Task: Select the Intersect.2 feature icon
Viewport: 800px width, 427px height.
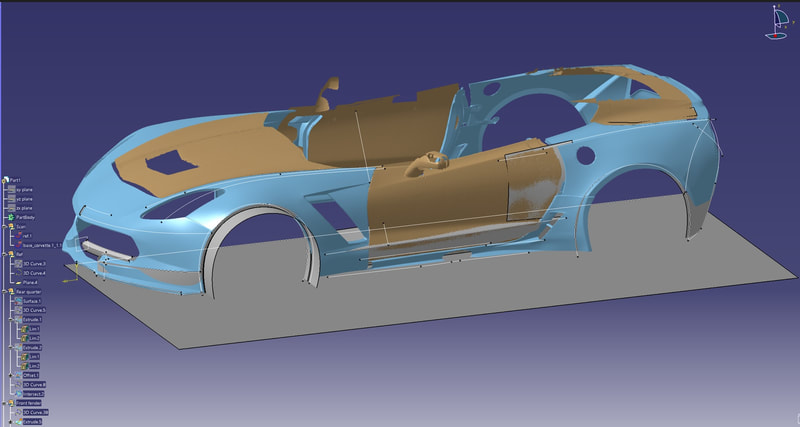Action: point(17,393)
